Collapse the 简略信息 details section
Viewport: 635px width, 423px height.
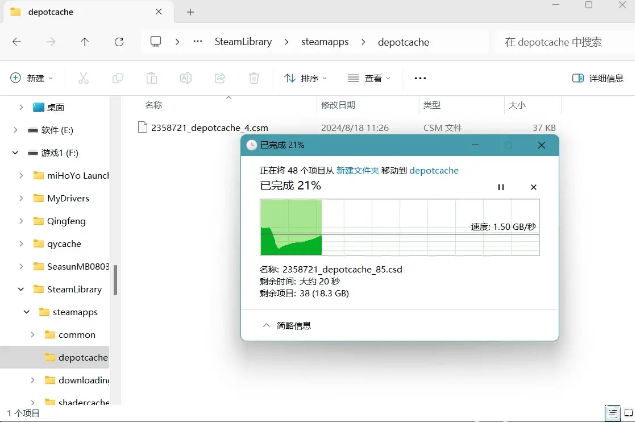coord(286,325)
